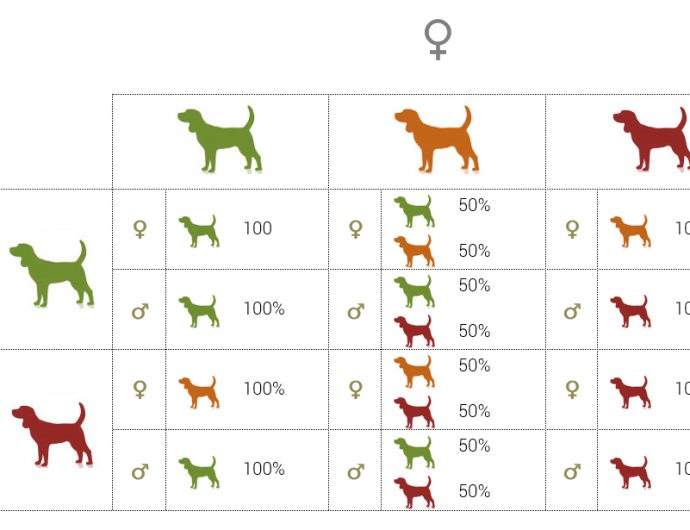Click the large gray female symbol at top
Viewport: 690px width, 530px height.
(x=438, y=39)
